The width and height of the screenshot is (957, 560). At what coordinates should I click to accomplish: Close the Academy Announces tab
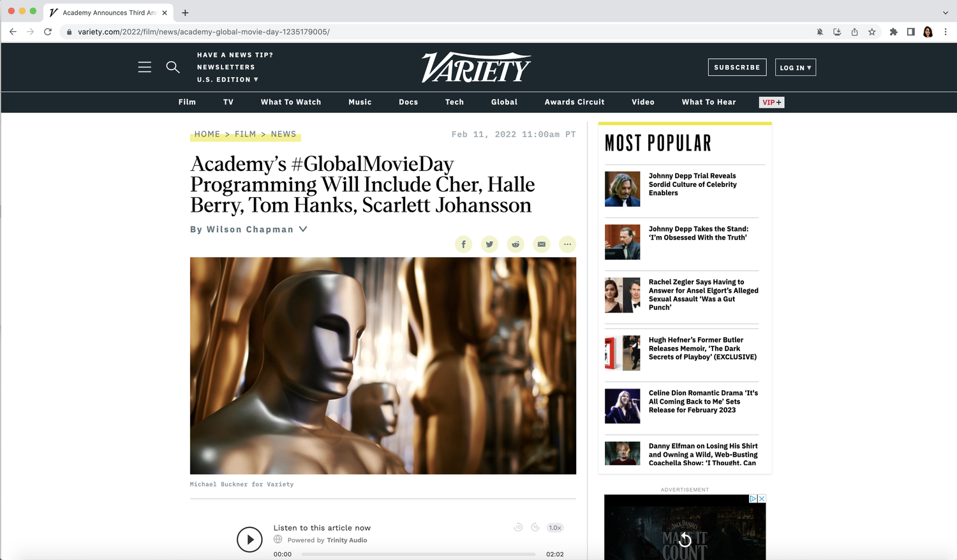pyautogui.click(x=165, y=13)
